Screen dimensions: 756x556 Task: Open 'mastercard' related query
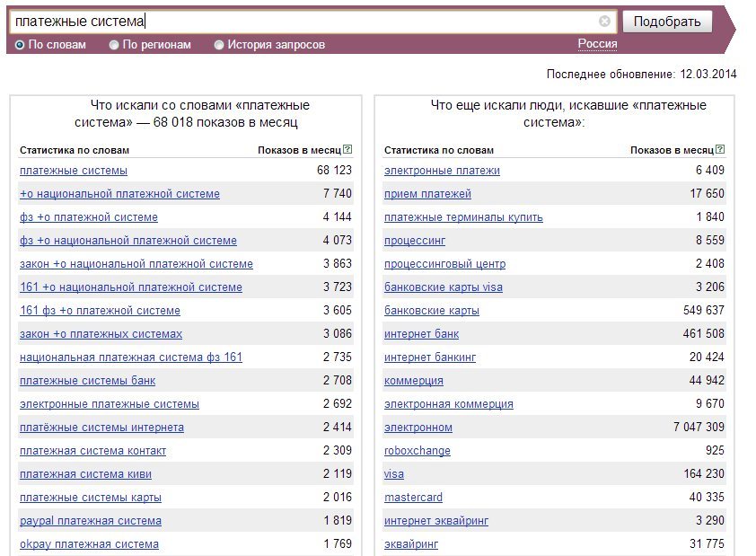pyautogui.click(x=413, y=498)
